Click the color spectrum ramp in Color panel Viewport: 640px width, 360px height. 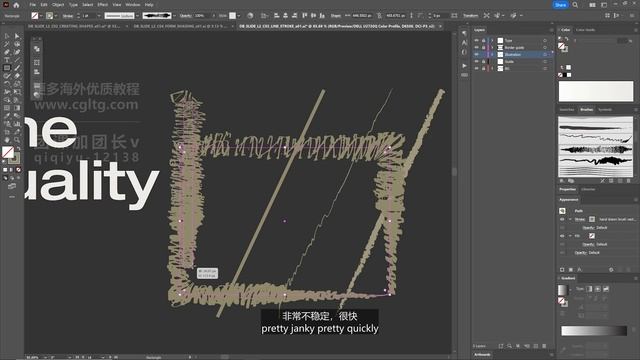[596, 91]
